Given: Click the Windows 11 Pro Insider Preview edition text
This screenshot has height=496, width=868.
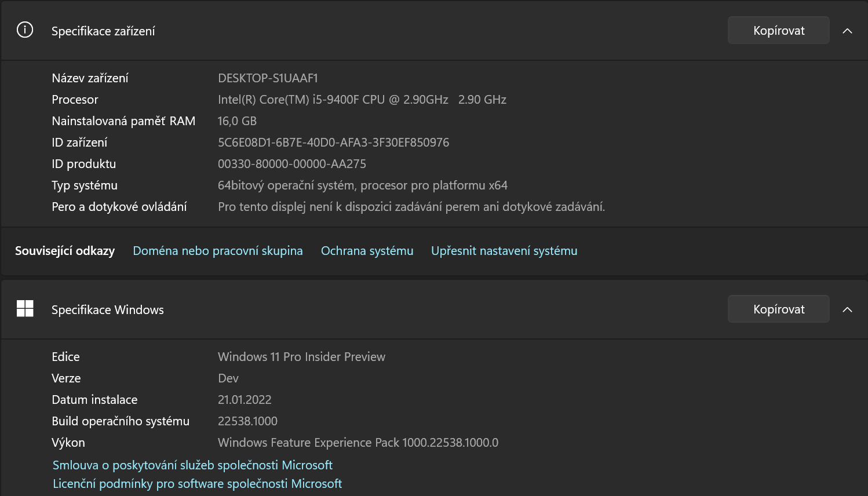Looking at the screenshot, I should pos(301,357).
